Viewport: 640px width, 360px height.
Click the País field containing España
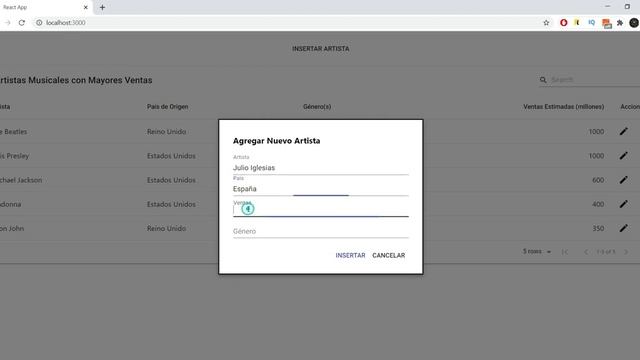pos(320,189)
